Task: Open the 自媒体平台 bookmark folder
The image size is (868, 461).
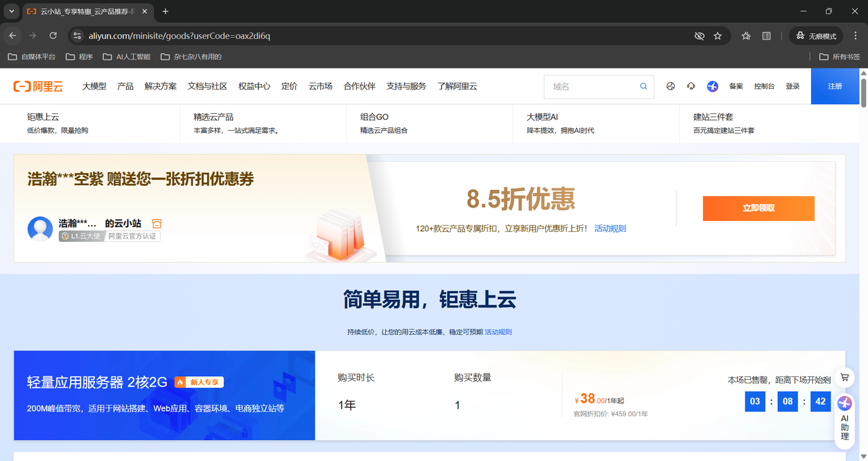Action: (x=32, y=57)
